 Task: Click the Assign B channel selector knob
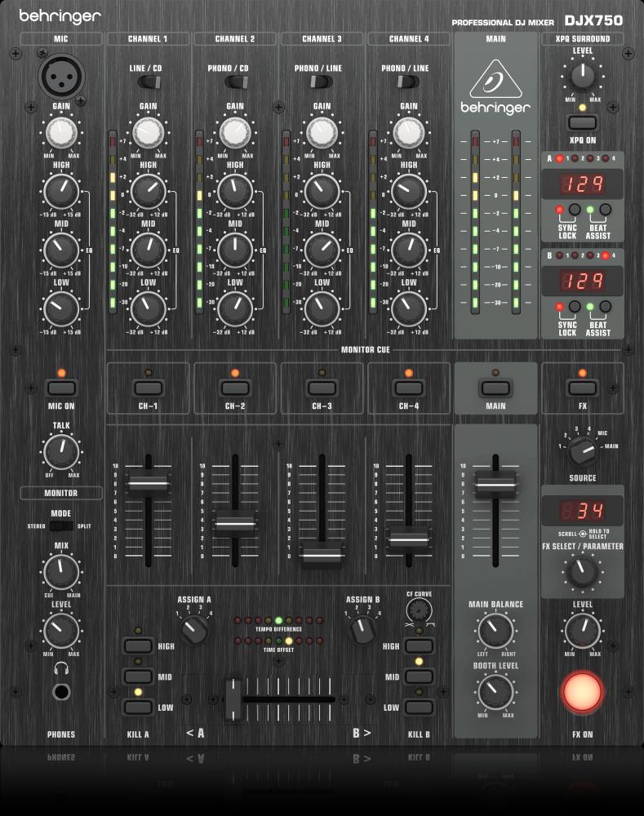362,629
